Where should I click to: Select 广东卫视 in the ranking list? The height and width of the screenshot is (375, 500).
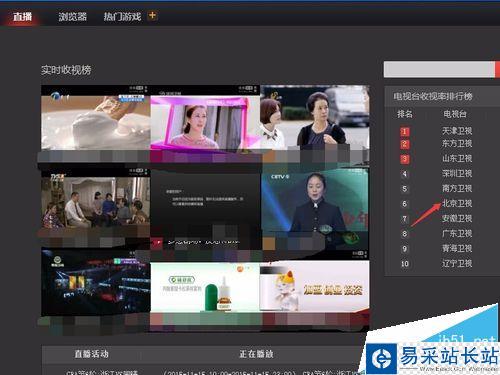pyautogui.click(x=457, y=233)
